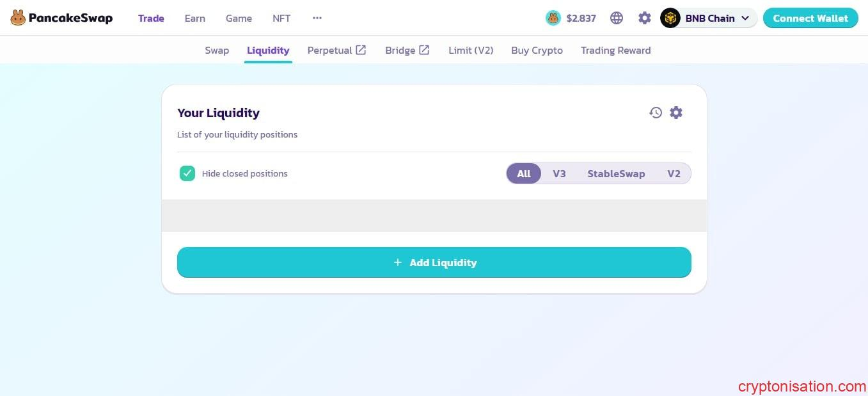Open liquidity settings gear in card
The width and height of the screenshot is (868, 396).
(x=676, y=113)
